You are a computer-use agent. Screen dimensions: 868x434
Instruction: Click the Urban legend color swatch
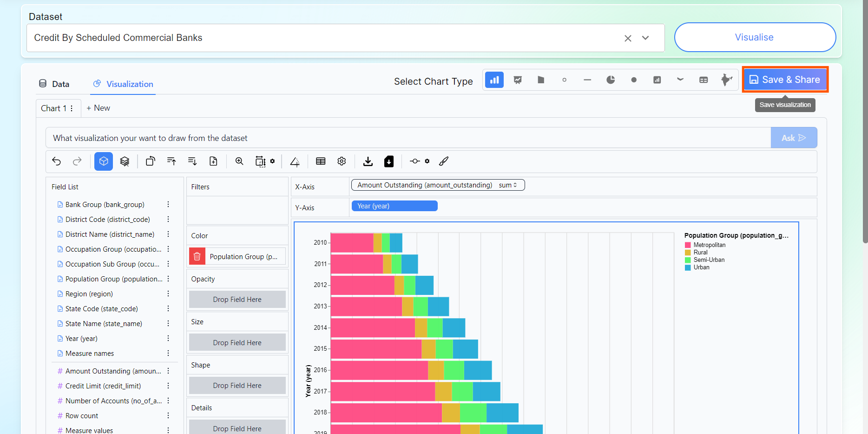click(x=688, y=267)
